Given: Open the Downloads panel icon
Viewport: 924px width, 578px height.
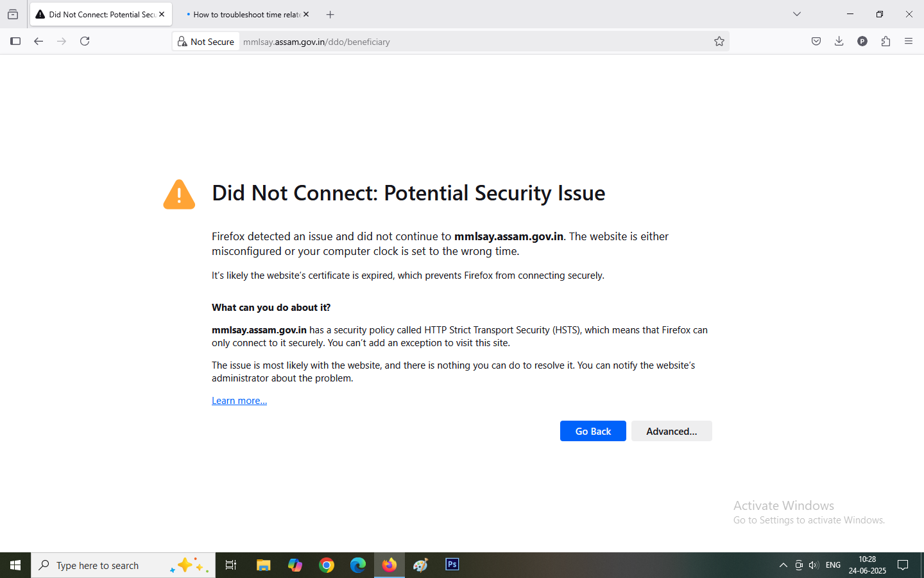Looking at the screenshot, I should click(839, 41).
